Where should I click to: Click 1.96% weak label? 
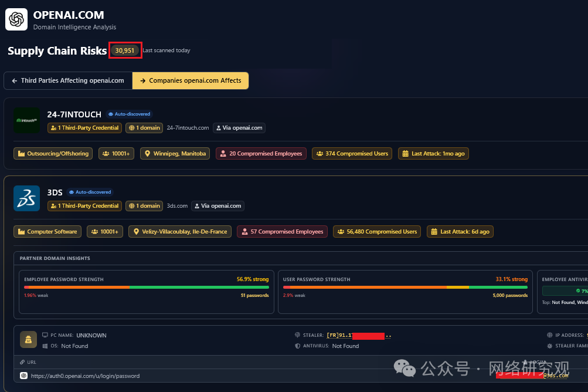tap(36, 296)
